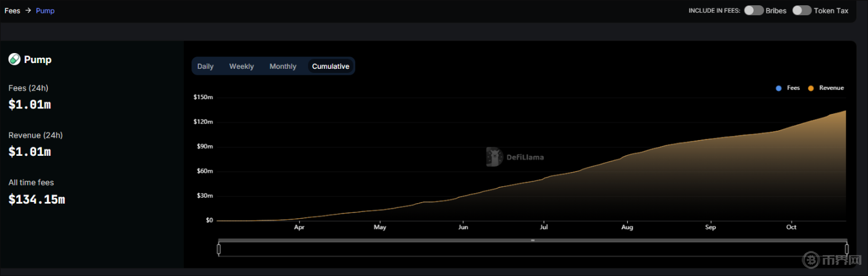Click the Jul label on the x-axis
The height and width of the screenshot is (276, 868).
point(544,228)
